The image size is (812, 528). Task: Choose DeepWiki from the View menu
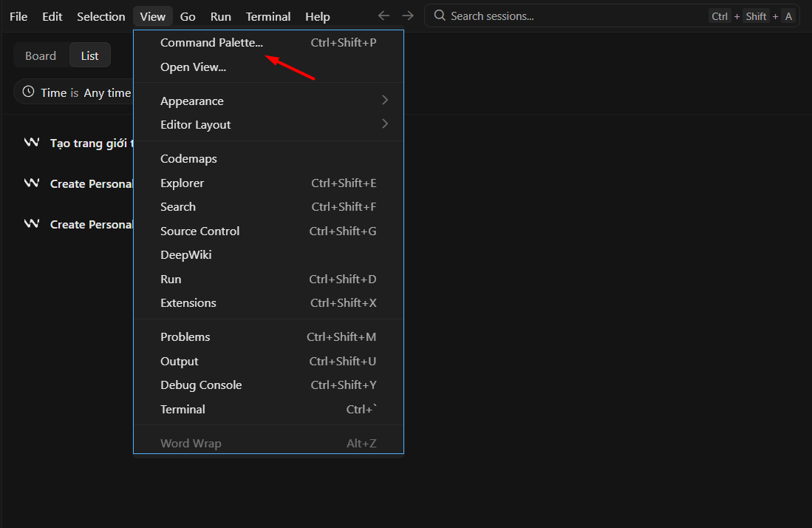tap(268, 255)
